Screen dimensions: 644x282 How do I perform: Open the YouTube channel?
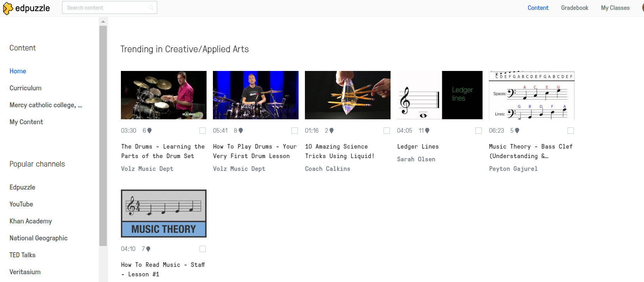pos(21,204)
